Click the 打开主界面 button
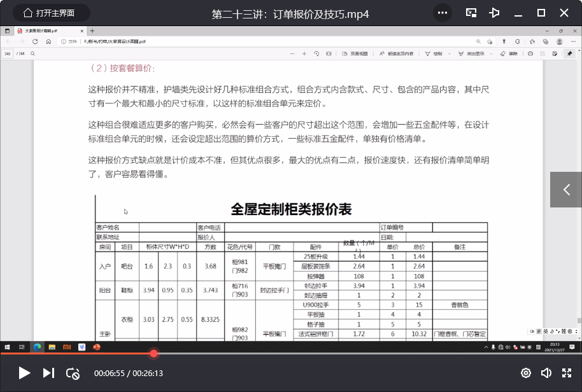This screenshot has width=582, height=392. click(x=48, y=13)
